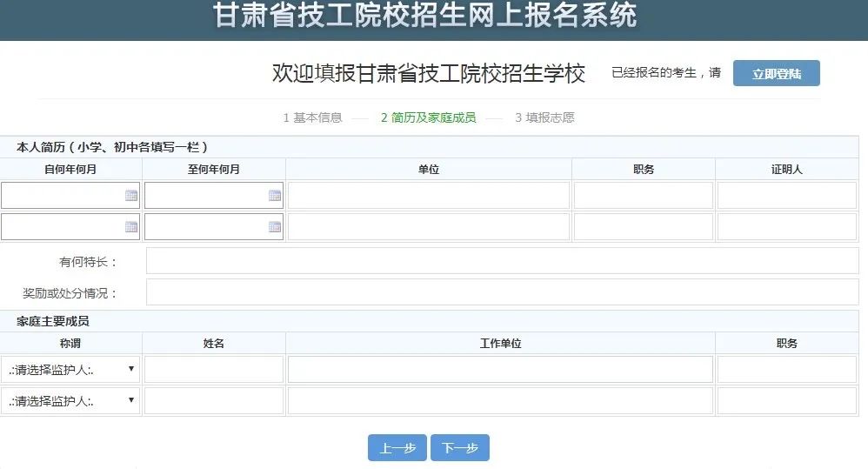The height and width of the screenshot is (469, 868).
Task: Click column header 称谓
Action: pyautogui.click(x=70, y=344)
